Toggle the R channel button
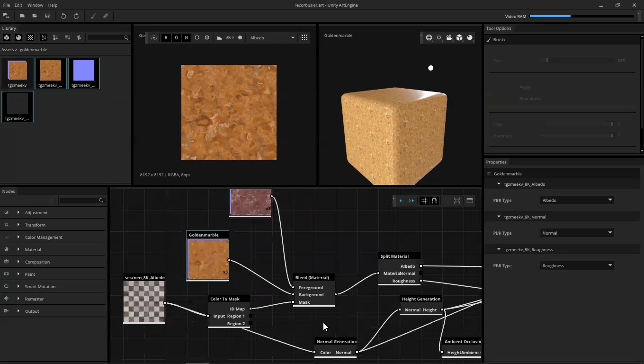The image size is (644, 364). [x=166, y=37]
